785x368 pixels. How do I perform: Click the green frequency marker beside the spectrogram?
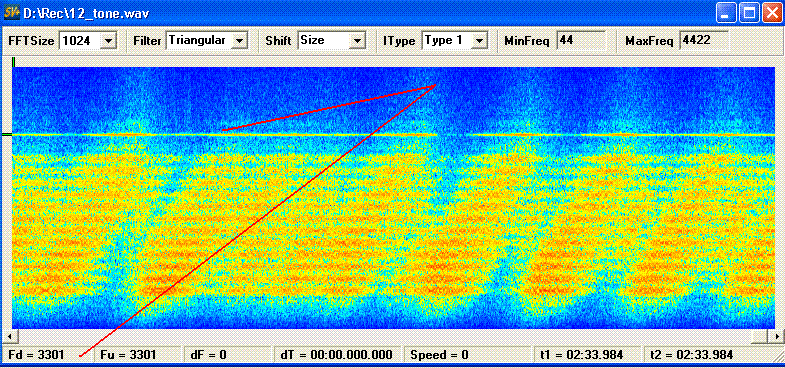click(7, 134)
